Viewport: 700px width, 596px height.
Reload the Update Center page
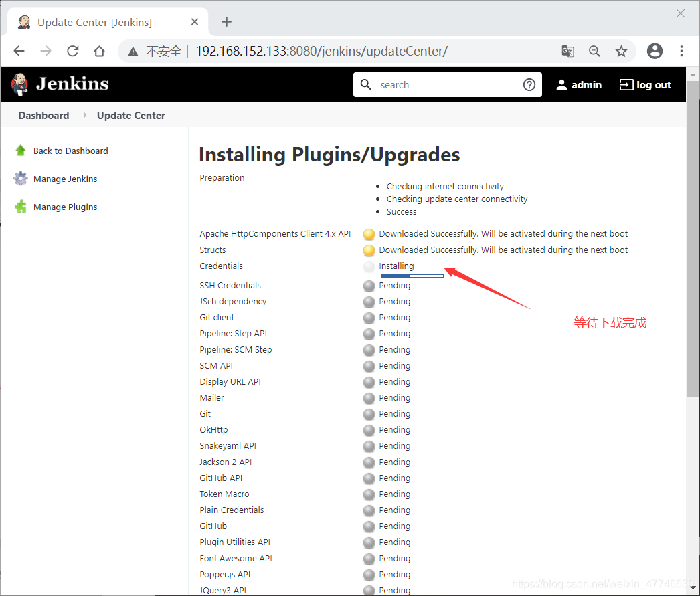tap(73, 52)
